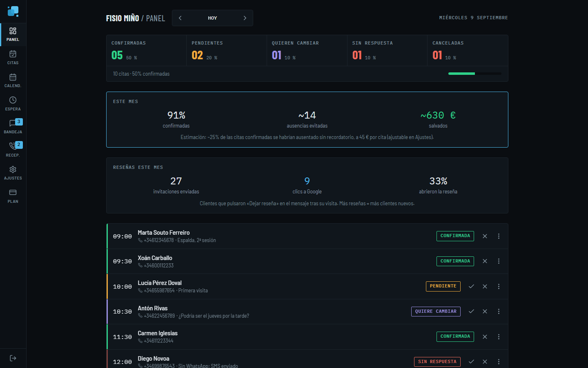The image size is (588, 368).
Task: Cancel Diego Novoa's appointment
Action: (x=485, y=362)
